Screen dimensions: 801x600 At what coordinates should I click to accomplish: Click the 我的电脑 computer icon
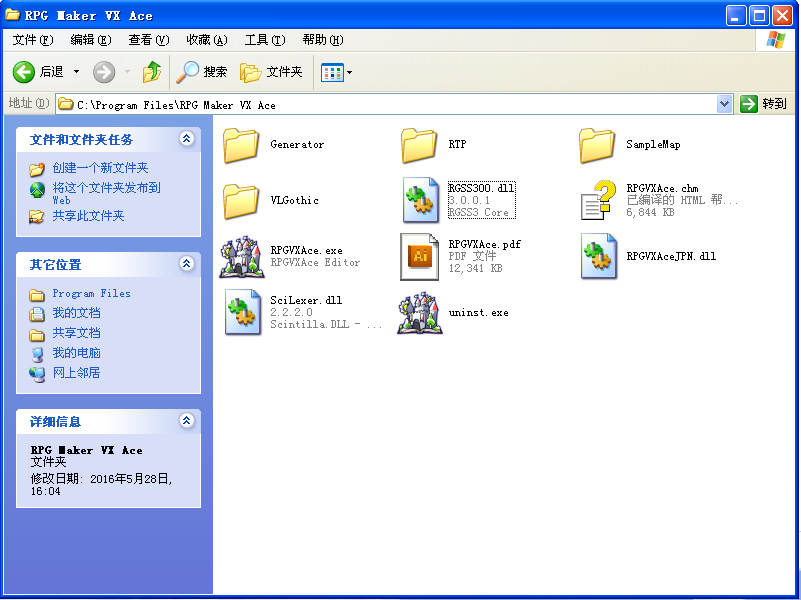click(x=37, y=354)
